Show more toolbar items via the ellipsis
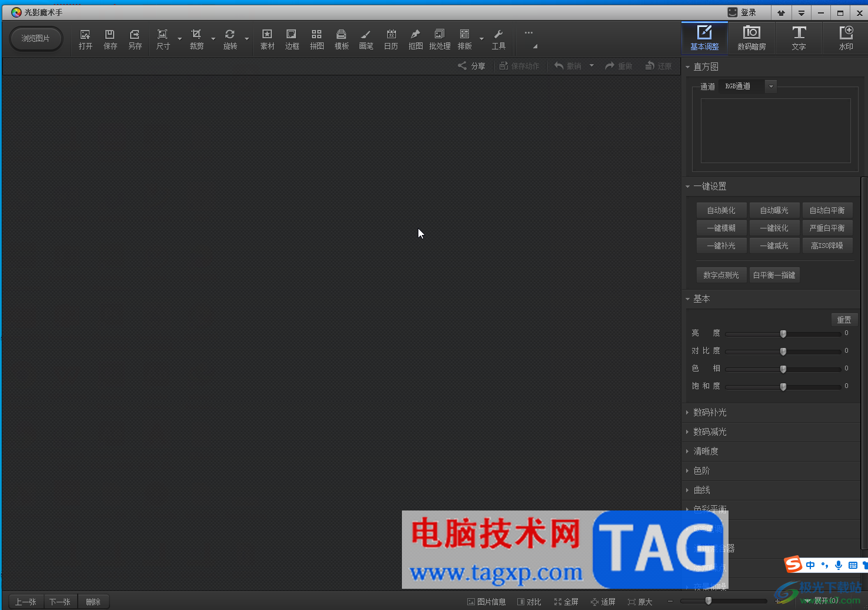868x610 pixels. [528, 33]
